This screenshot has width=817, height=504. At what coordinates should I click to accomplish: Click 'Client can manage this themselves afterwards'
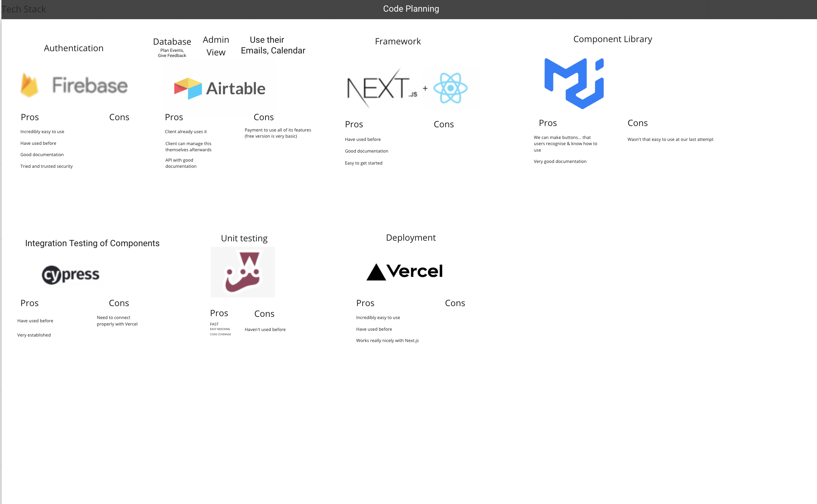[x=188, y=147]
